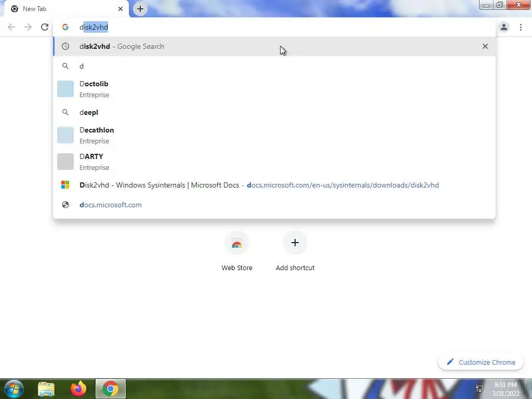Viewport: 532px width, 399px height.
Task: Click the Google icon in the address bar
Action: pos(65,27)
